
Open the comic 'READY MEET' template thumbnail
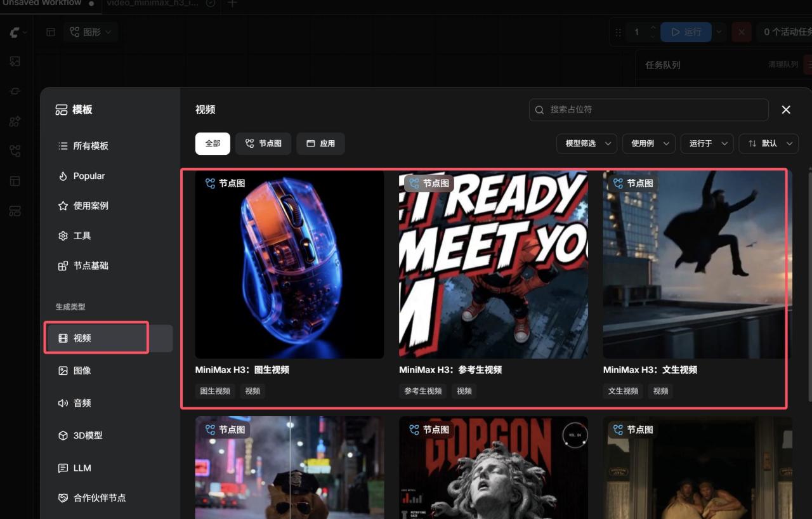tap(494, 265)
